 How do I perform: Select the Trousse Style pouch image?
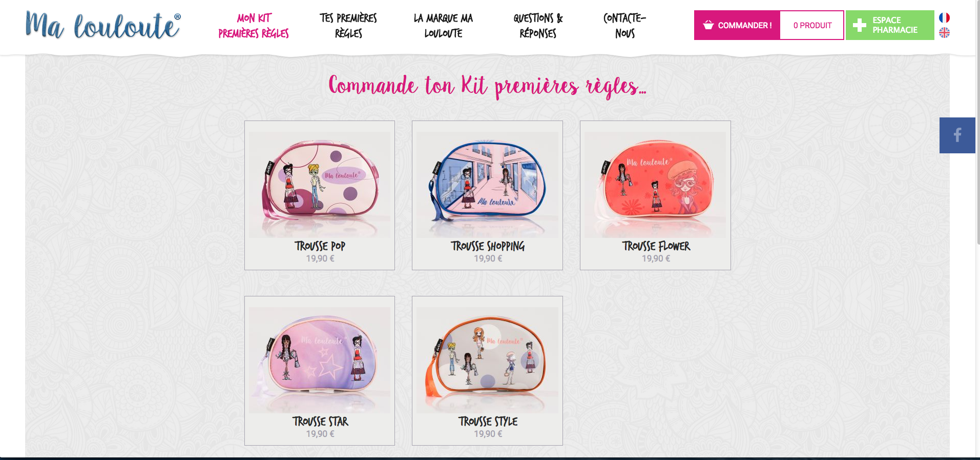pos(487,360)
